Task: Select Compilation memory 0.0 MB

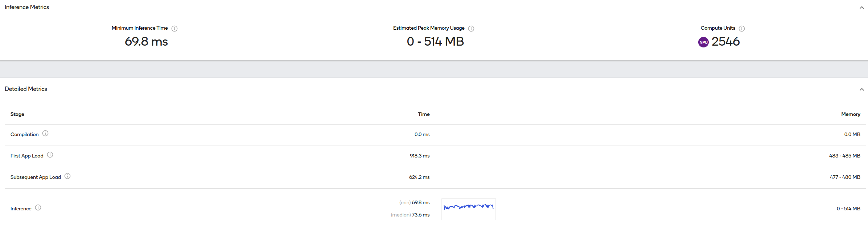Action: (852, 134)
